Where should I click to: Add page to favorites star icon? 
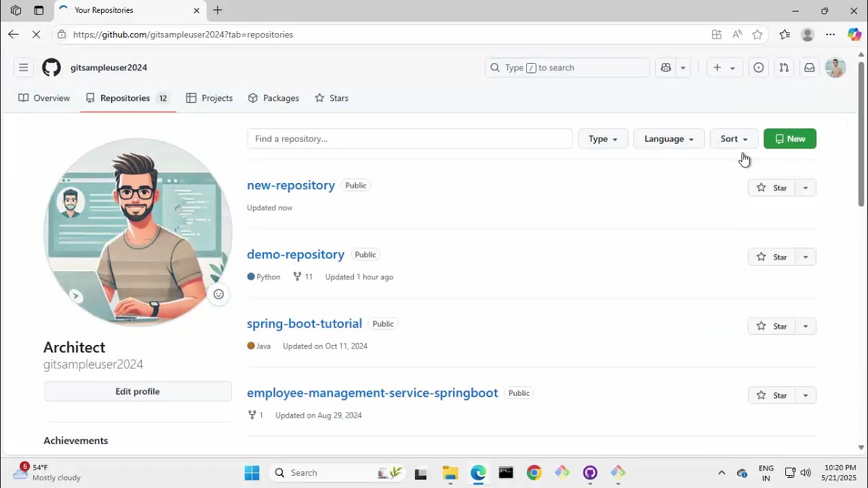coord(757,35)
